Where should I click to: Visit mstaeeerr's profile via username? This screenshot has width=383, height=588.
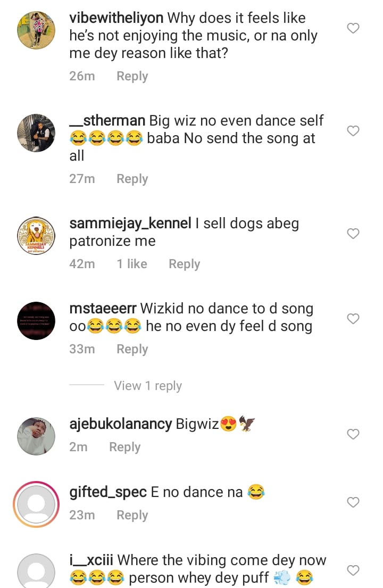click(103, 309)
